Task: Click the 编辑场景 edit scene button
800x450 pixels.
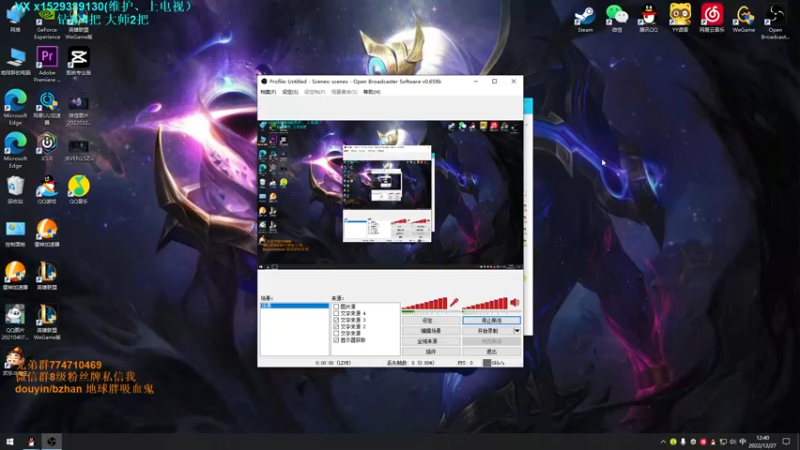Action: click(431, 331)
